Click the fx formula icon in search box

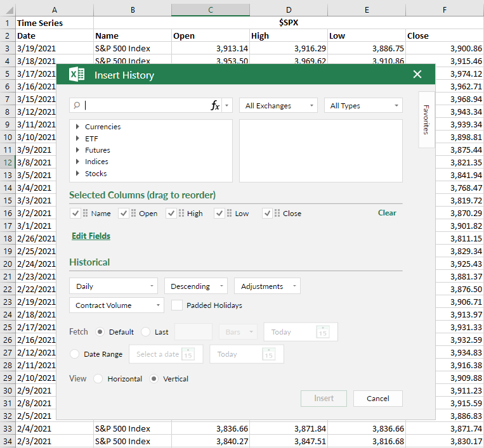pyautogui.click(x=215, y=105)
